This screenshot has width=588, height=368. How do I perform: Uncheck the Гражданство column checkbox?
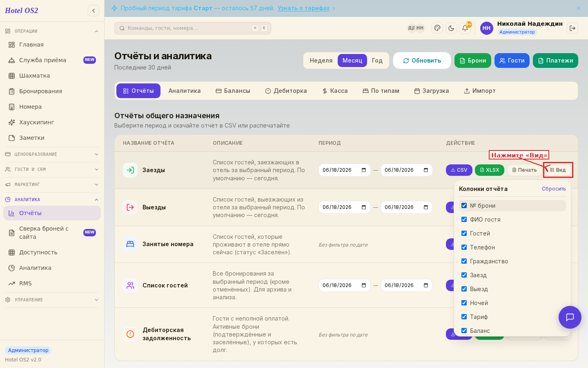click(464, 261)
